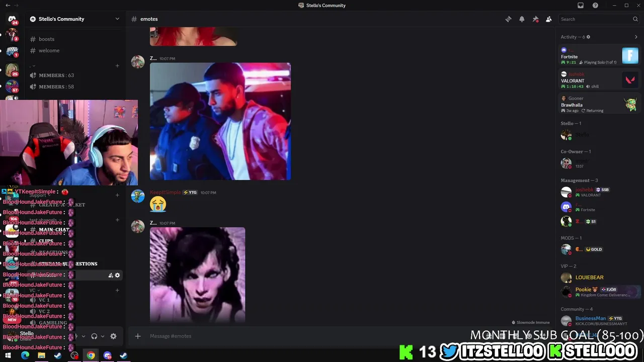Click the search magnifier icon
Screen dimensions: 644x362
tap(635, 19)
